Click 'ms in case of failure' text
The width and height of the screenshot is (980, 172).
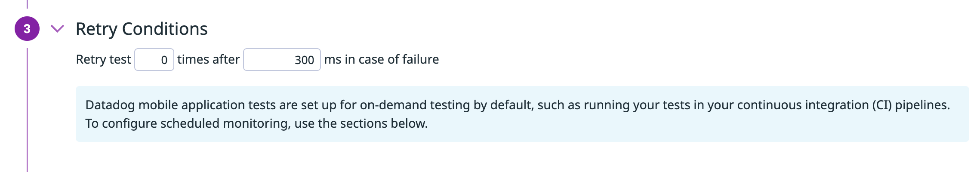381,59
